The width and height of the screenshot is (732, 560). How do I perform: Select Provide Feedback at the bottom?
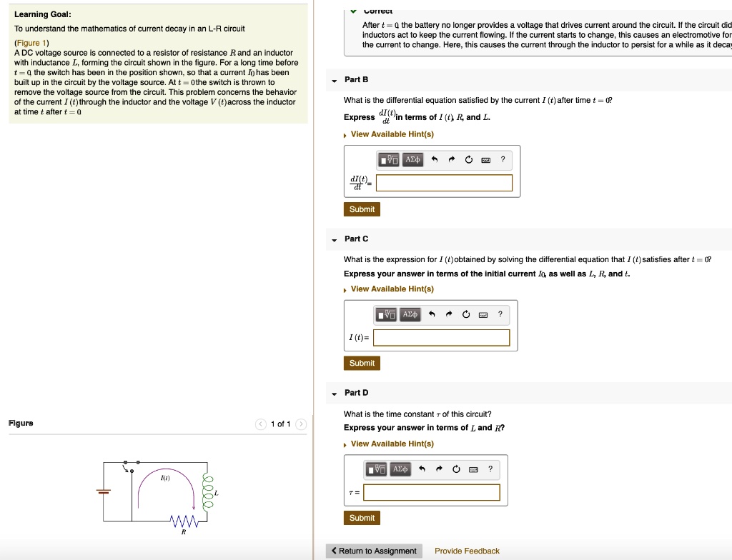467,551
